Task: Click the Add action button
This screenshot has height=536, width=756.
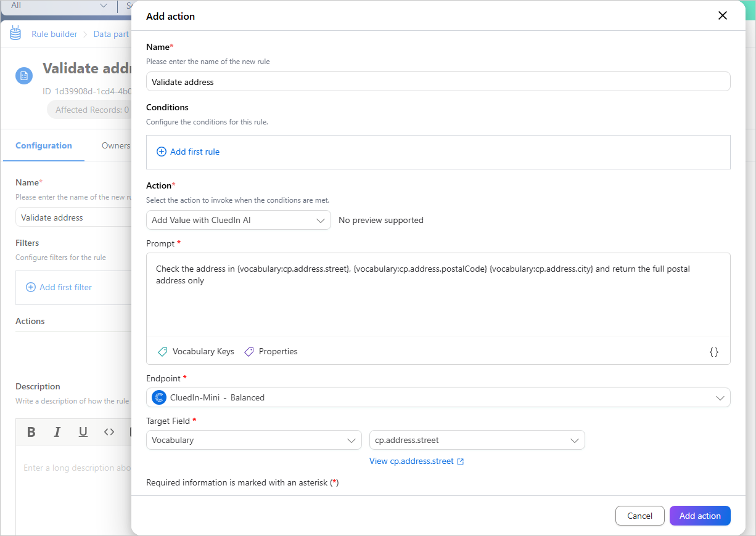Action: pos(700,516)
